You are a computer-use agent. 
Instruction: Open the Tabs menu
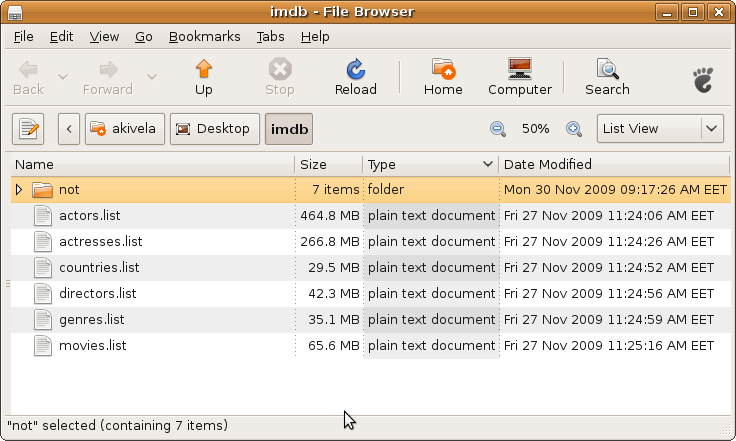click(270, 36)
